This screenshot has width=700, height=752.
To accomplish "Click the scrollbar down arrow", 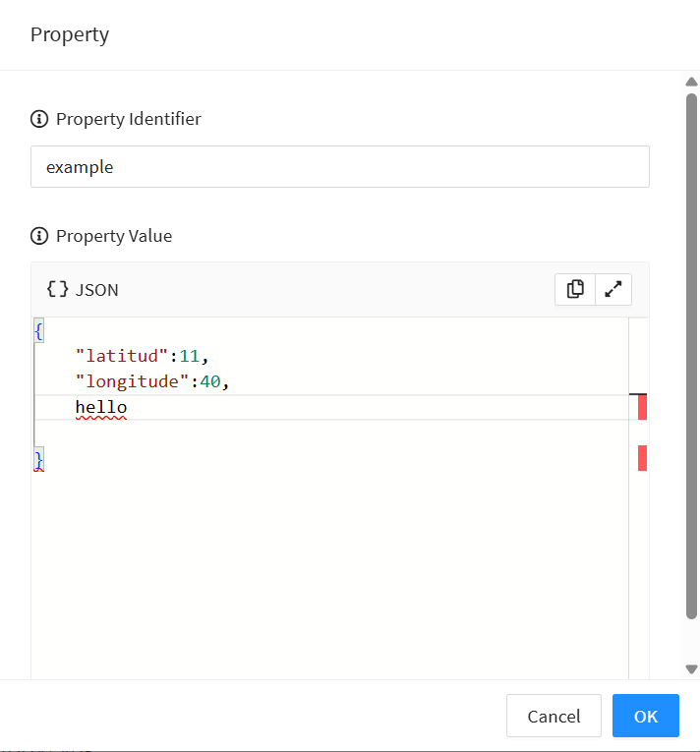I will [x=691, y=668].
